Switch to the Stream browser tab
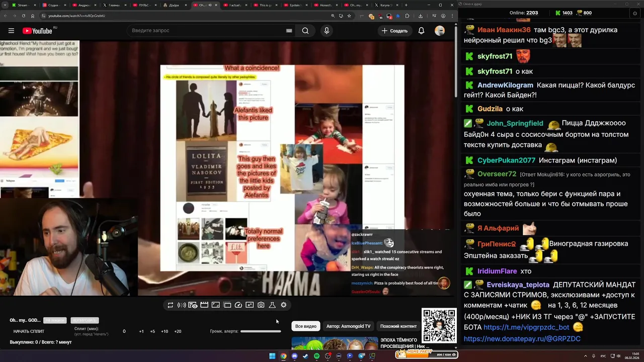This screenshot has height=362, width=644. tap(24, 5)
